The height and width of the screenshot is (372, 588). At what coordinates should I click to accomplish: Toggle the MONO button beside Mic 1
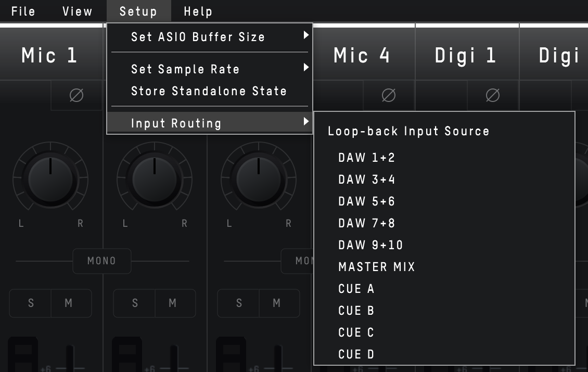point(101,261)
